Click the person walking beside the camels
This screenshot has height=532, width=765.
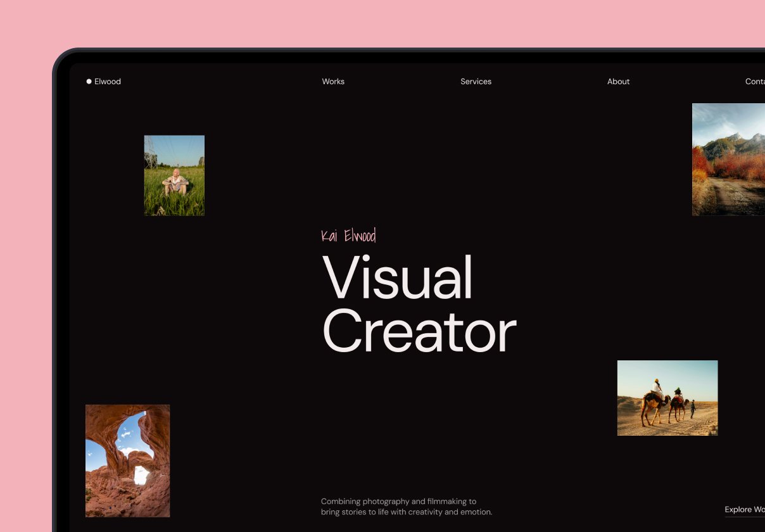pyautogui.click(x=692, y=409)
